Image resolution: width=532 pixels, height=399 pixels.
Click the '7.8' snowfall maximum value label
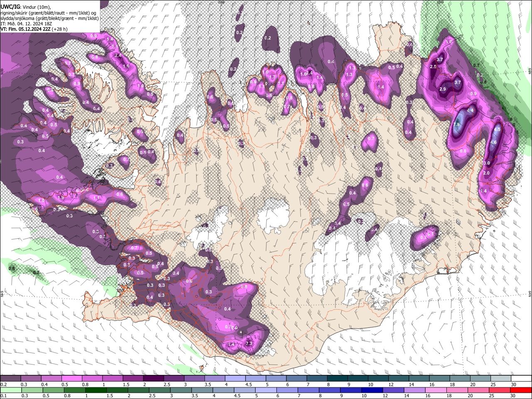[457, 125]
